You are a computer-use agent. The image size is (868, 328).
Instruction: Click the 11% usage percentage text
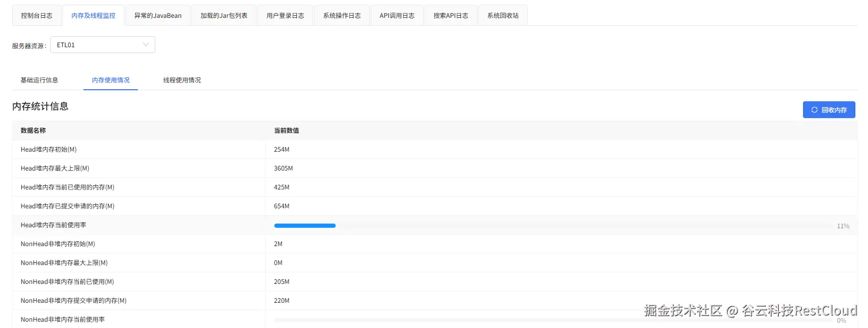843,226
